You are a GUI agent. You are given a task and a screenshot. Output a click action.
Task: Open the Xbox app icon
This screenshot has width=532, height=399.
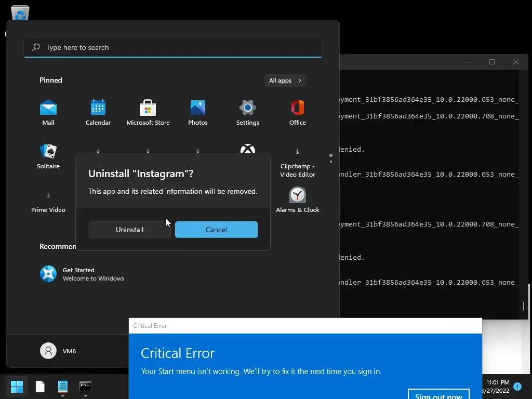(248, 149)
